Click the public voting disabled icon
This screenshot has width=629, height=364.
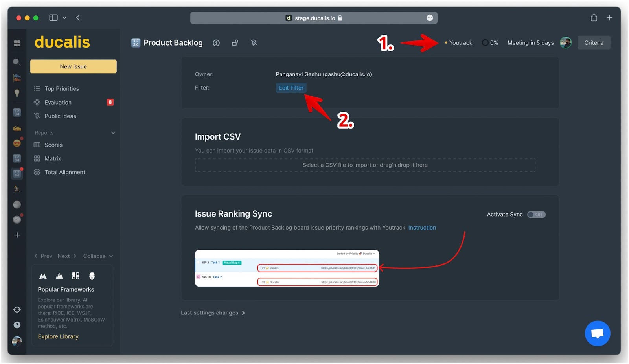point(254,42)
